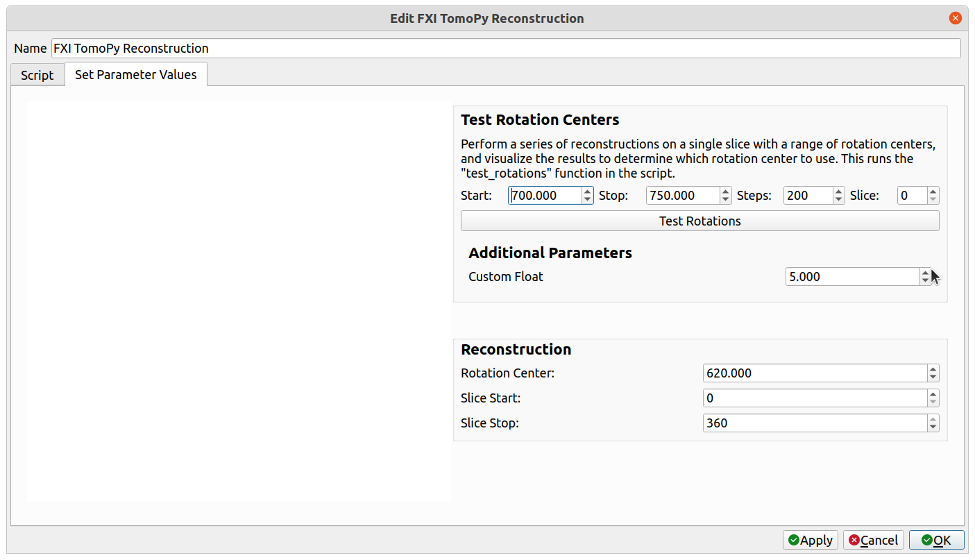
Task: Decrement the Stop value spinner
Action: tap(726, 200)
